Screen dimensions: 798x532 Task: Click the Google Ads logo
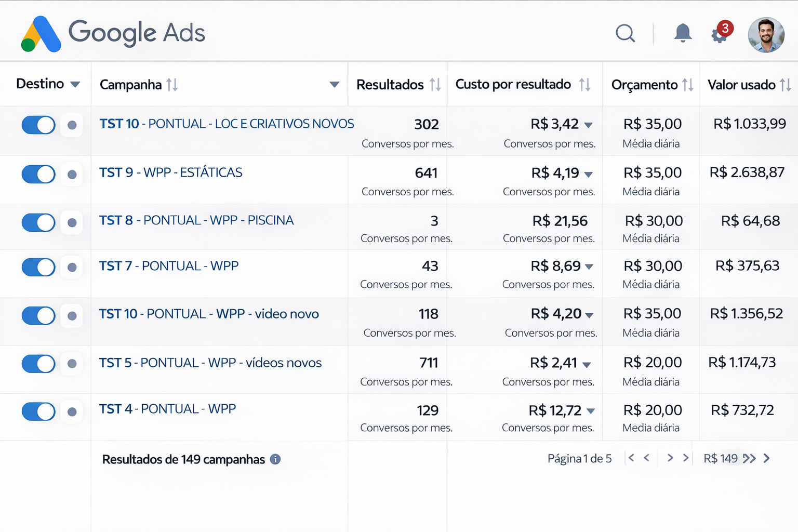(113, 33)
